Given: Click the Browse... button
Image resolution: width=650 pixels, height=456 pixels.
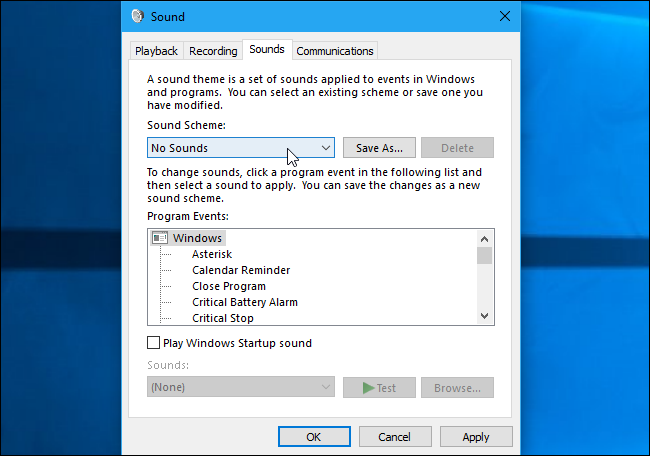Looking at the screenshot, I should click(457, 388).
